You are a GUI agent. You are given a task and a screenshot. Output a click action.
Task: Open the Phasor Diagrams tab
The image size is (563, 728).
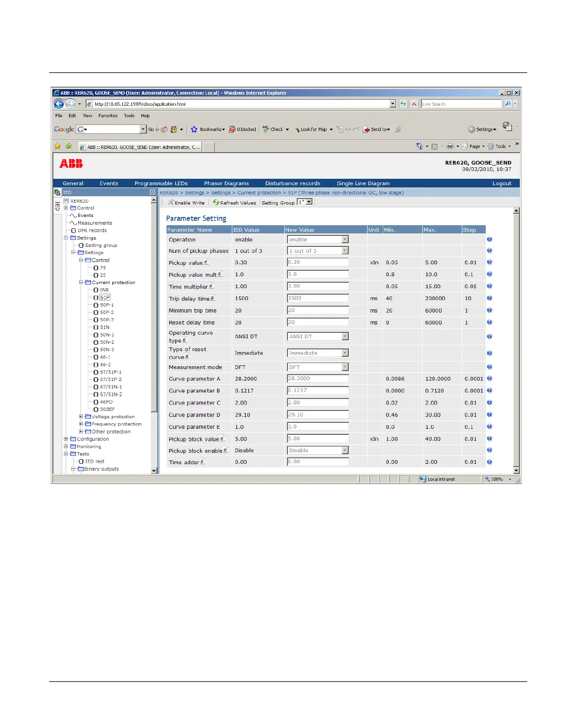click(x=226, y=183)
